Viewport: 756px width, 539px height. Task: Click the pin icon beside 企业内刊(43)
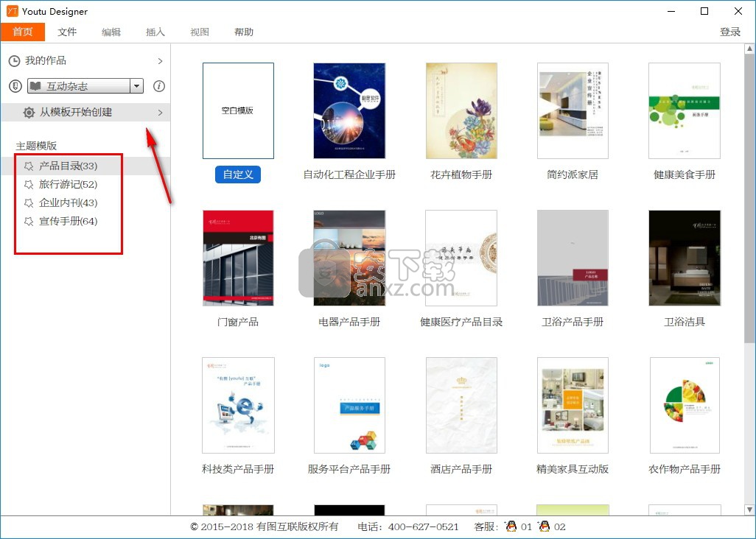point(29,202)
